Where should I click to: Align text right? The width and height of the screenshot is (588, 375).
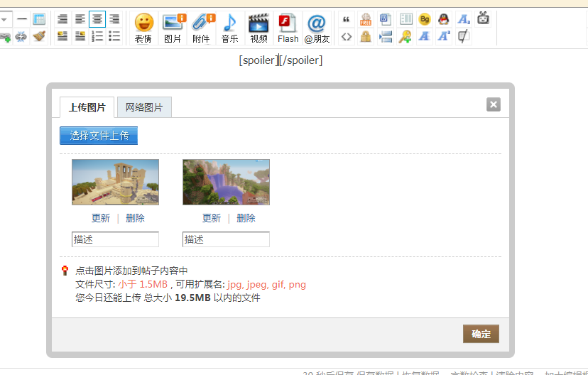point(114,18)
